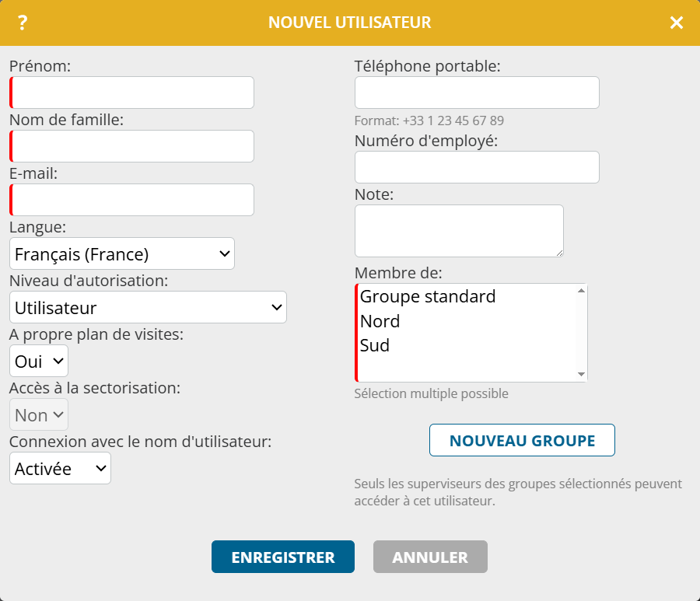
Task: Click the help question mark icon
Action: [x=23, y=23]
